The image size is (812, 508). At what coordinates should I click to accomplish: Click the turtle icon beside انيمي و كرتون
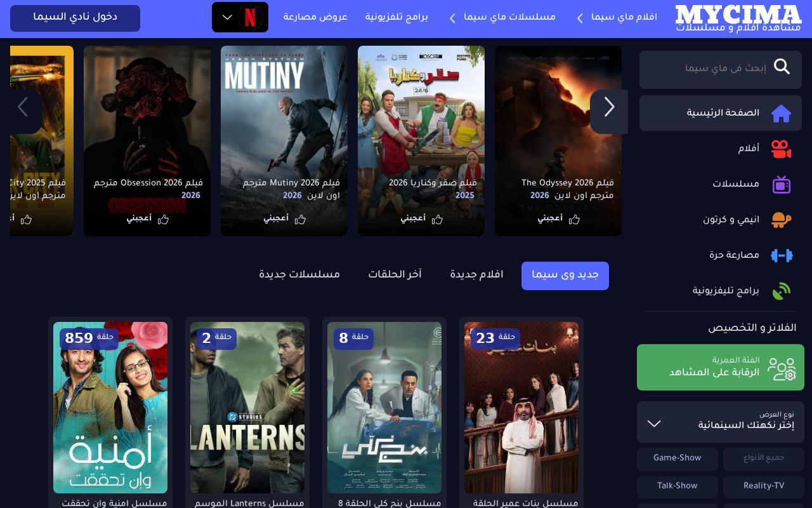[x=781, y=220]
